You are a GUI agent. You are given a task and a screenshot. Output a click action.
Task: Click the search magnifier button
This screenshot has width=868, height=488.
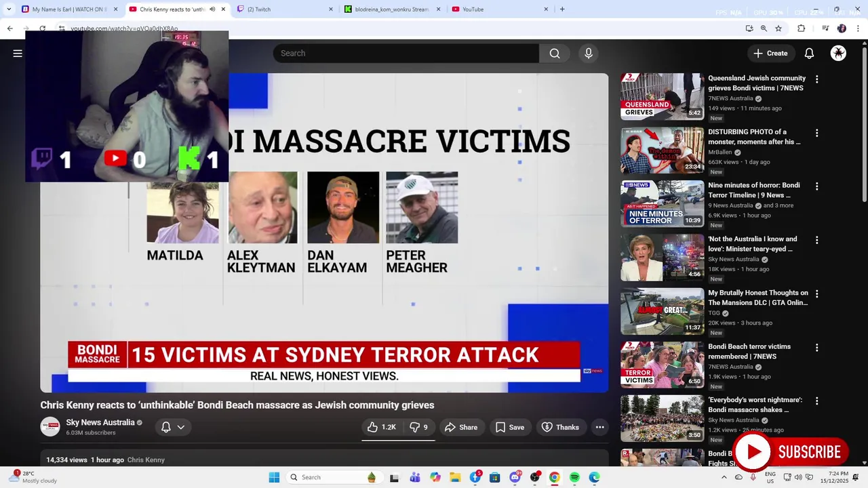555,54
